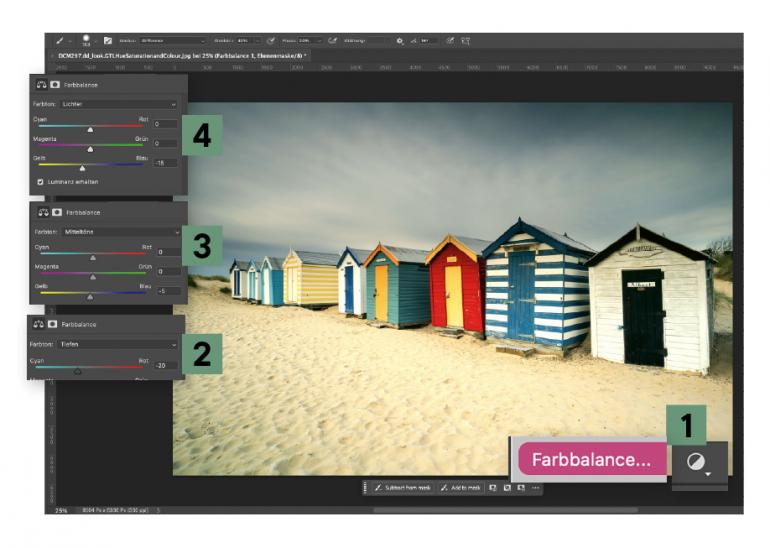This screenshot has height=548, width=770.
Task: Open the Brush tool preset picker
Action: coord(62,41)
